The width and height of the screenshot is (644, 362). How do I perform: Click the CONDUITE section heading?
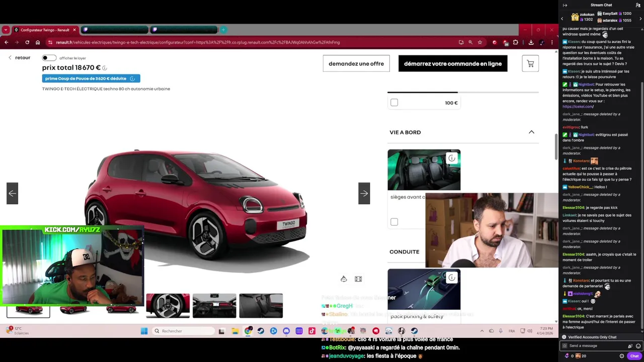[x=404, y=252]
